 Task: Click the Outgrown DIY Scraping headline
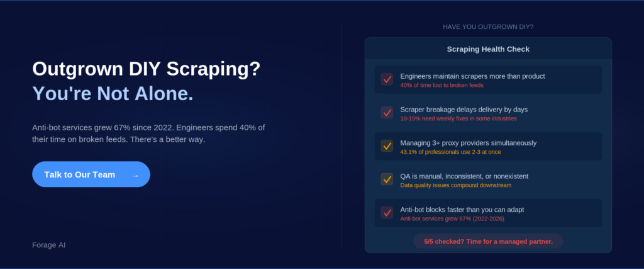pos(146,69)
